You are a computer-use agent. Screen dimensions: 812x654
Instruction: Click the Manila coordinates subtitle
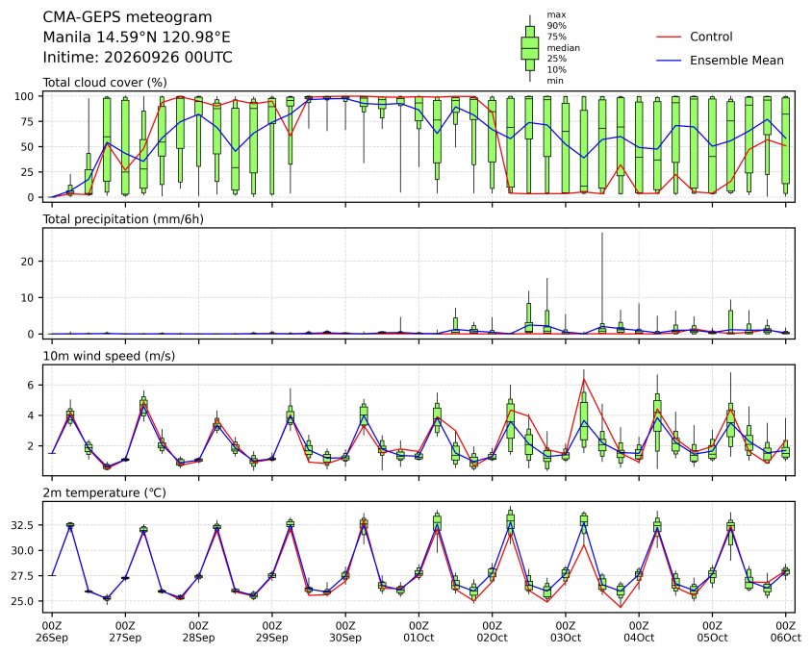[x=137, y=38]
